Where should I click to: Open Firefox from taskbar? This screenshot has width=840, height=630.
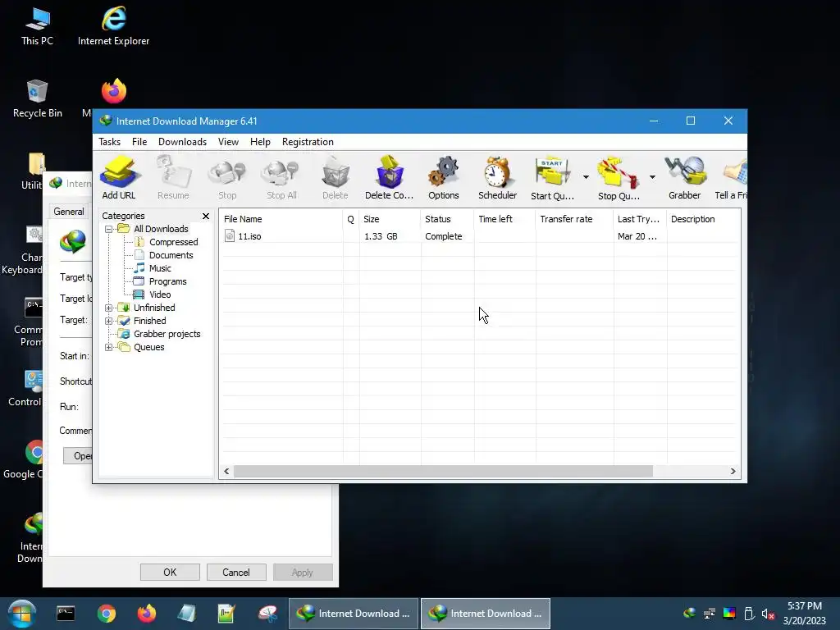tap(146, 614)
